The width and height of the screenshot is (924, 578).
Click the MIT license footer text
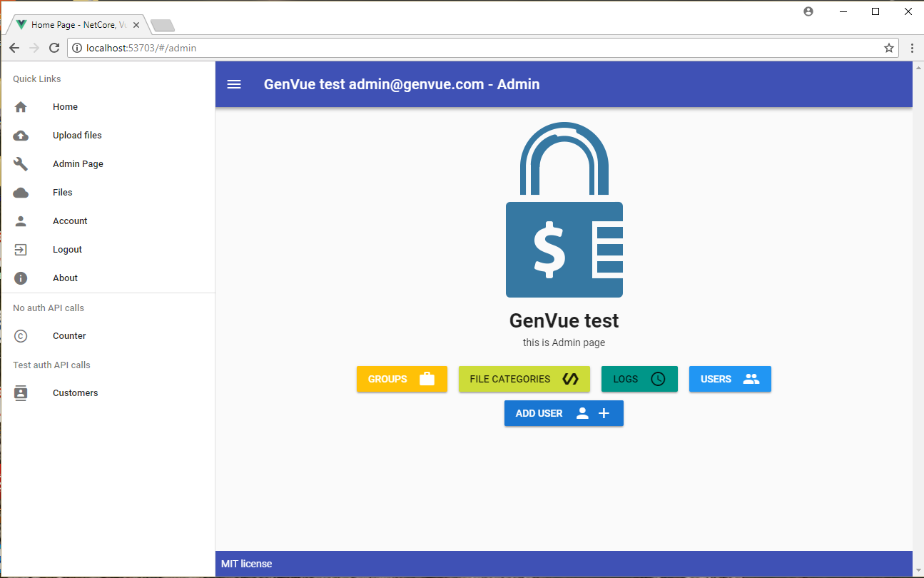(x=247, y=564)
